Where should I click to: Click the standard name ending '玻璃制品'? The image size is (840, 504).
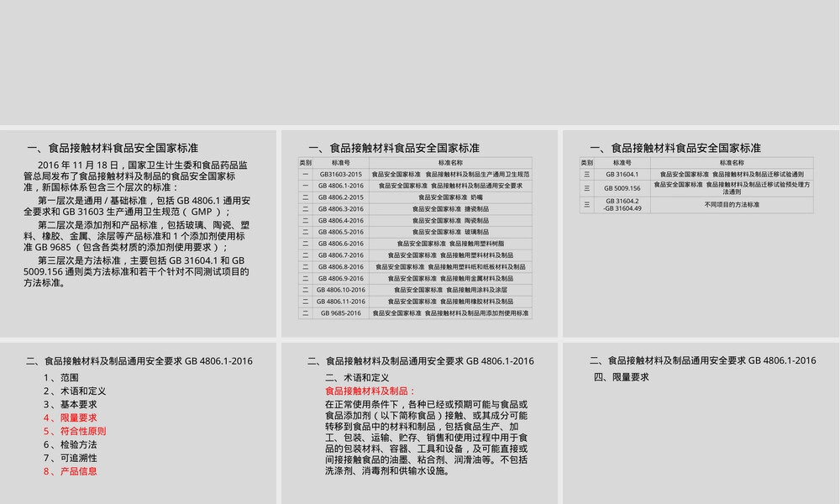point(450,232)
